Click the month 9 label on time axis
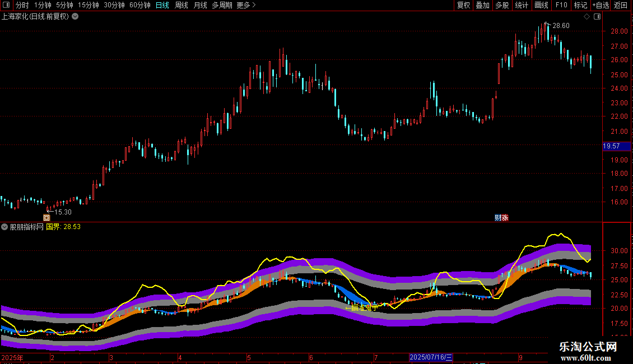 pos(521,357)
